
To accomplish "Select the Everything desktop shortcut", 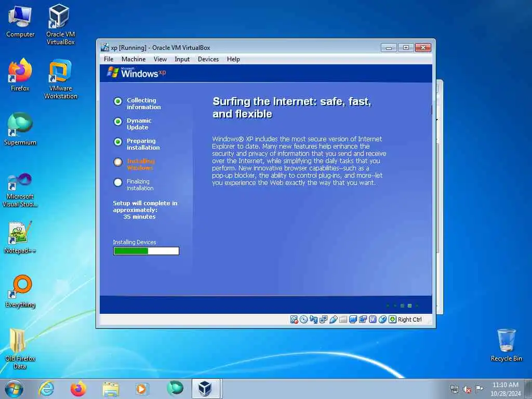I will (x=20, y=291).
